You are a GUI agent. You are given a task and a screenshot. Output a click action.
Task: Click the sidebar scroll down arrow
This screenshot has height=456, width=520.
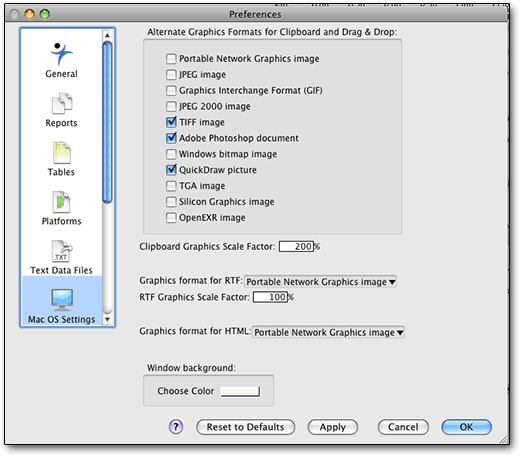pos(107,319)
